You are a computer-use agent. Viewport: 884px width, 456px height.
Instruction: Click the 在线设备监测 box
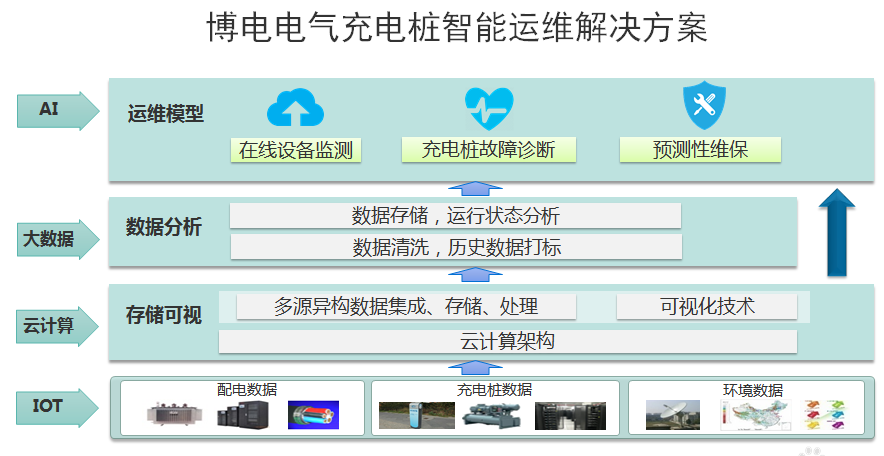[x=295, y=150]
